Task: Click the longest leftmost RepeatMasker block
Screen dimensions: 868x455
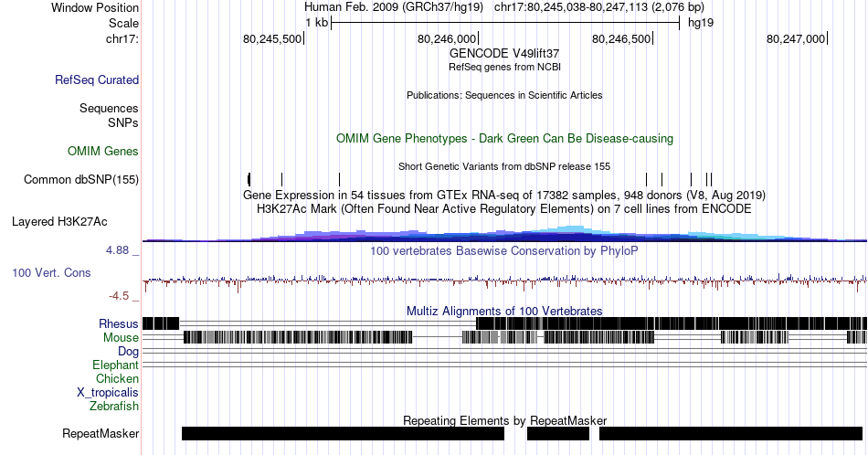Action: coord(344,433)
